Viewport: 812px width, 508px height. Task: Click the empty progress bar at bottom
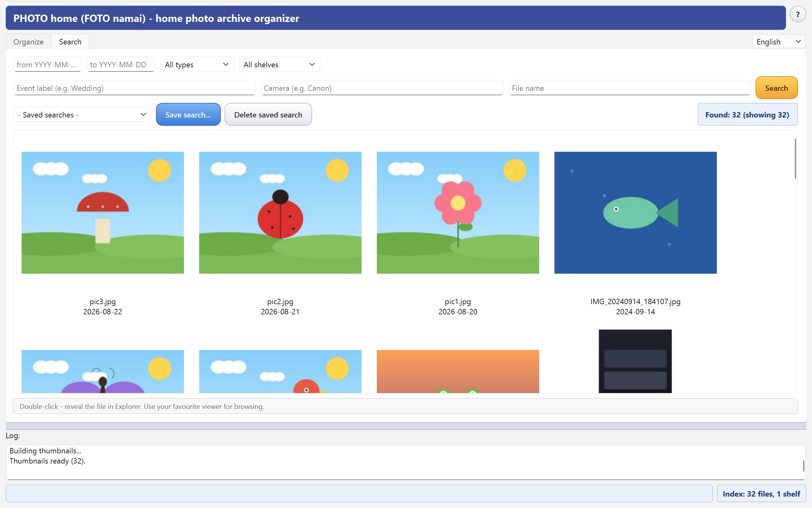click(x=359, y=493)
